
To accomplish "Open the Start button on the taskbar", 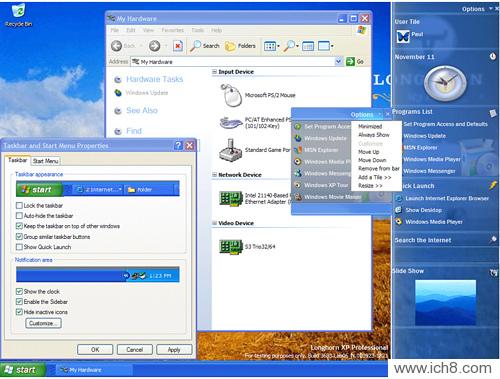I will pos(23,370).
